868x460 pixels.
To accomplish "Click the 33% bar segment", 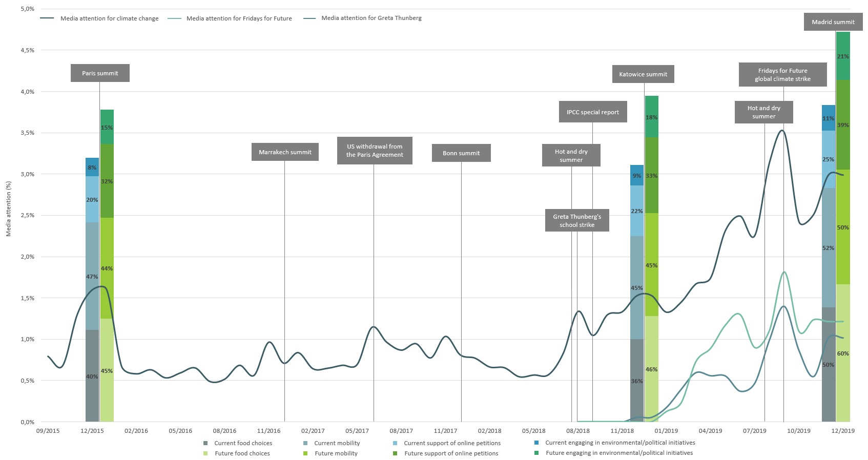I will pos(652,175).
